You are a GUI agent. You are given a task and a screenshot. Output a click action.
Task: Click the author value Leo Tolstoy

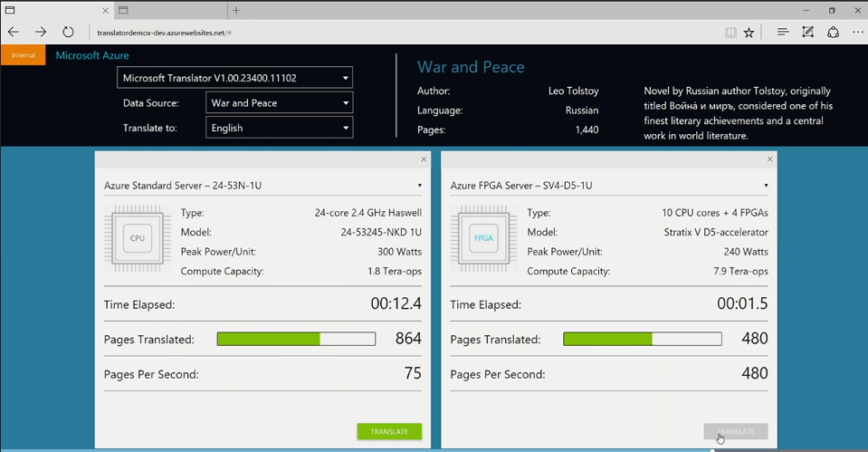pos(574,91)
